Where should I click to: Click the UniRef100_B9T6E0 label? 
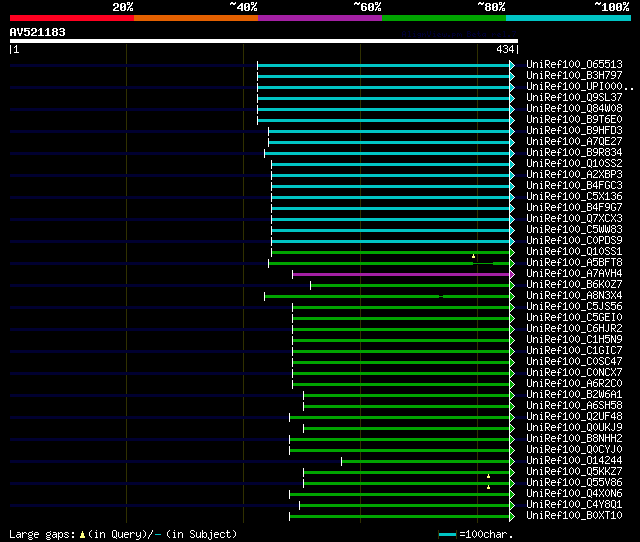574,120
